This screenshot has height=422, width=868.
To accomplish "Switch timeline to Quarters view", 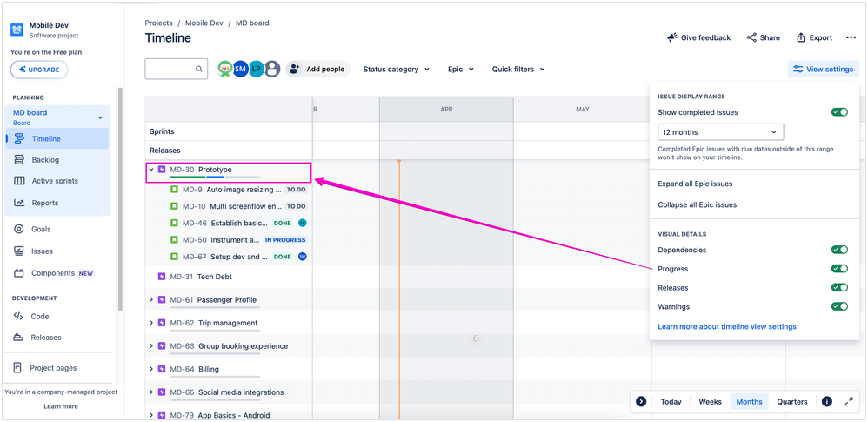I will (792, 401).
